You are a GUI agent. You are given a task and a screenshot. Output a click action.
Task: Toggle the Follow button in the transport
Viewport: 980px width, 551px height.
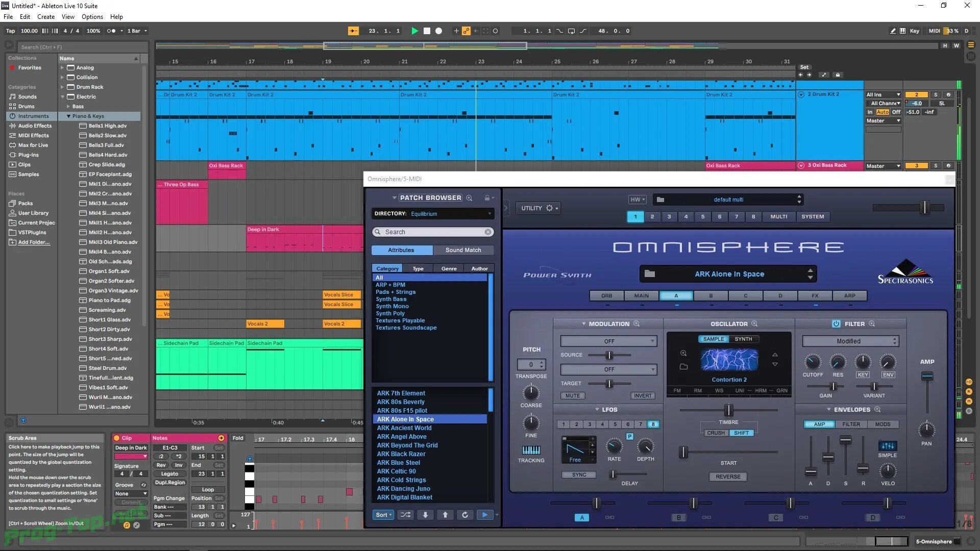click(353, 31)
